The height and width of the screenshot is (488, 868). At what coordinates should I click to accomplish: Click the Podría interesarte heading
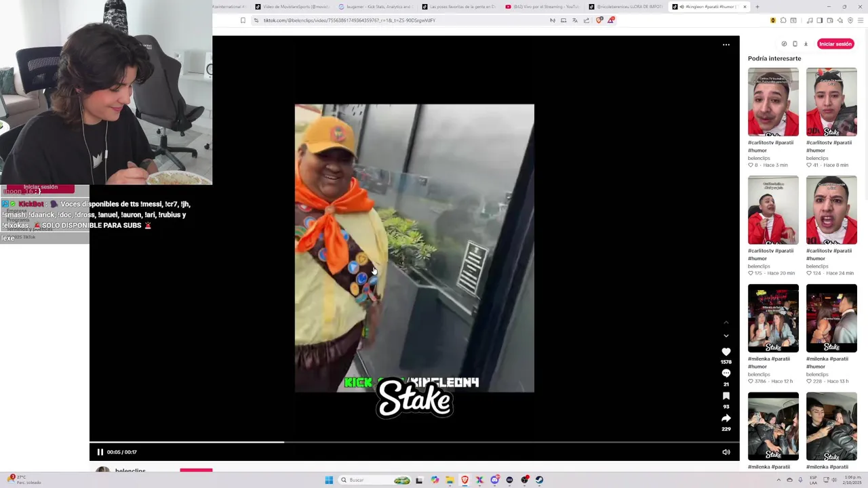pos(774,58)
